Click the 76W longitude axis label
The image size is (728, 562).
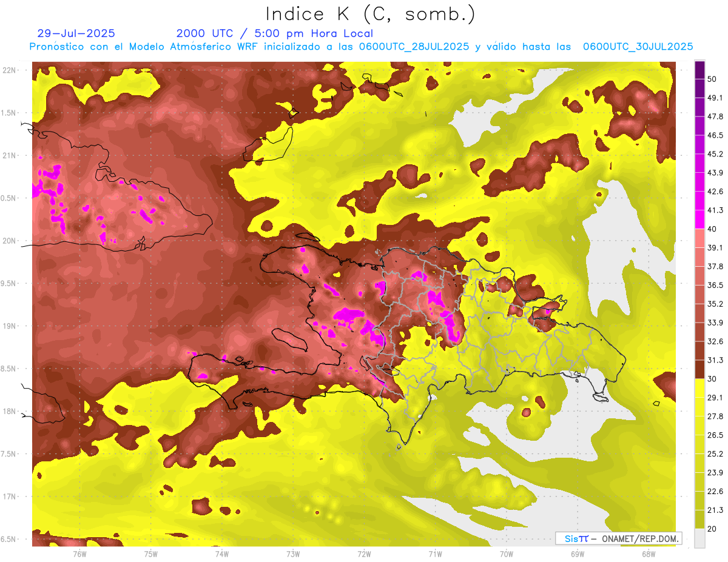click(x=79, y=554)
